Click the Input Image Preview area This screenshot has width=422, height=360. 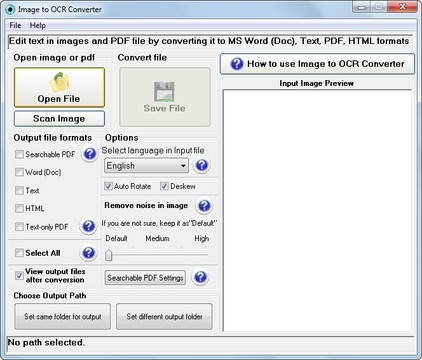click(x=317, y=210)
